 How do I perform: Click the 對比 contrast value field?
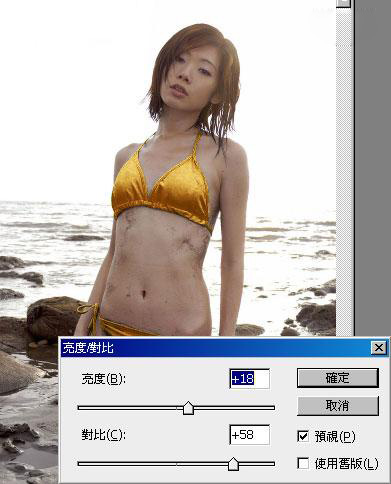[249, 435]
